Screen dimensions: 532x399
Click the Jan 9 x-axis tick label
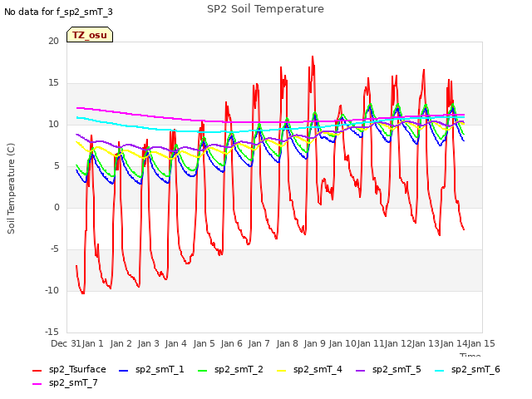pos(314,343)
